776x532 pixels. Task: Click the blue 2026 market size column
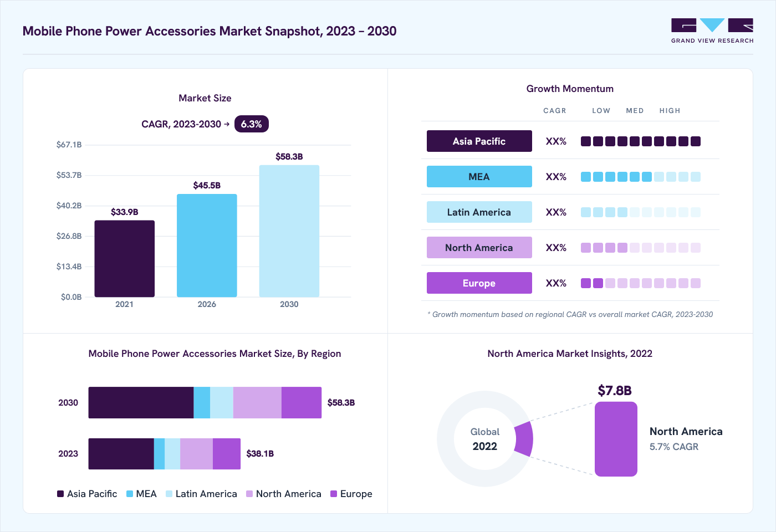pos(207,245)
